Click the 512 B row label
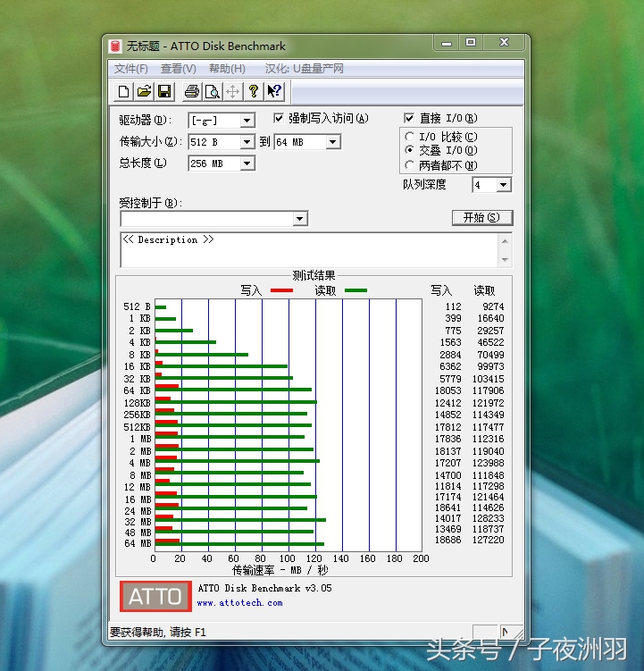 pyautogui.click(x=137, y=306)
